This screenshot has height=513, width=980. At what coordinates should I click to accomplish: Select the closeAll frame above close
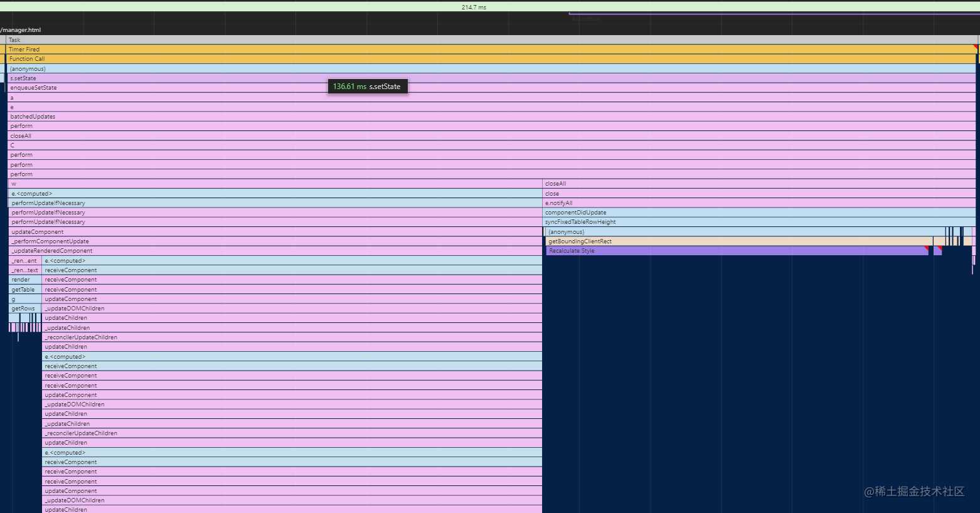[x=759, y=184]
